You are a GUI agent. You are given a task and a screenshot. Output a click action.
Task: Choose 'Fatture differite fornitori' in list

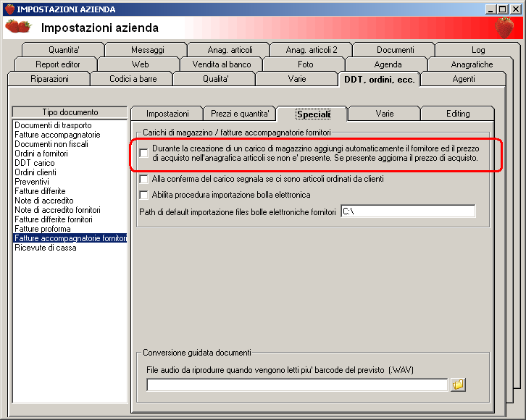(x=70, y=219)
